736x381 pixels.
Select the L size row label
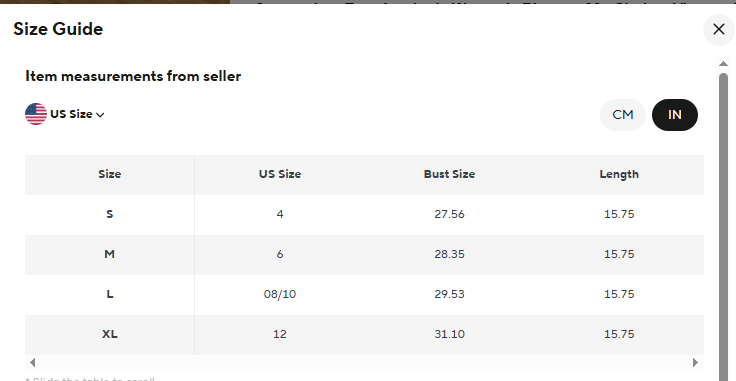pos(109,294)
